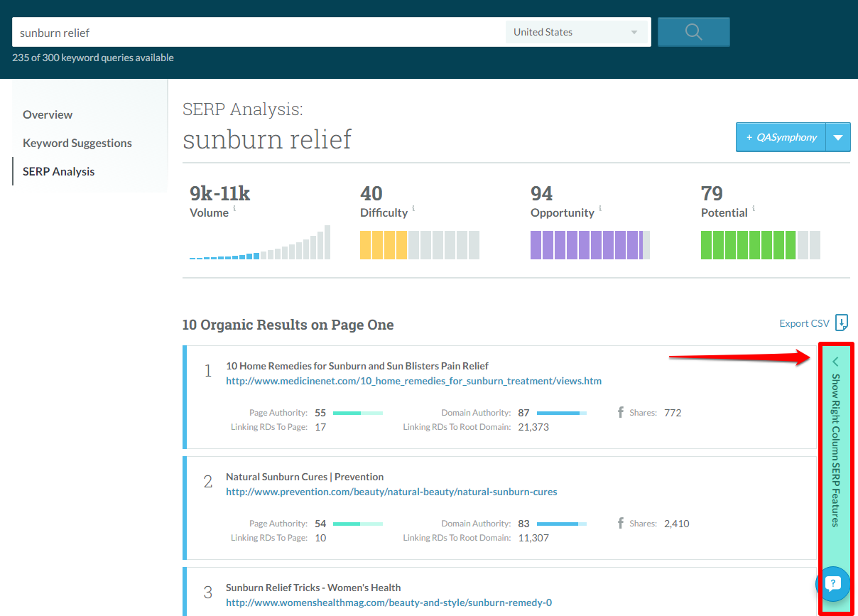Viewport: 858px width, 616px height.
Task: Click the Facebook icon next to 2,410 shares
Action: pyautogui.click(x=622, y=523)
